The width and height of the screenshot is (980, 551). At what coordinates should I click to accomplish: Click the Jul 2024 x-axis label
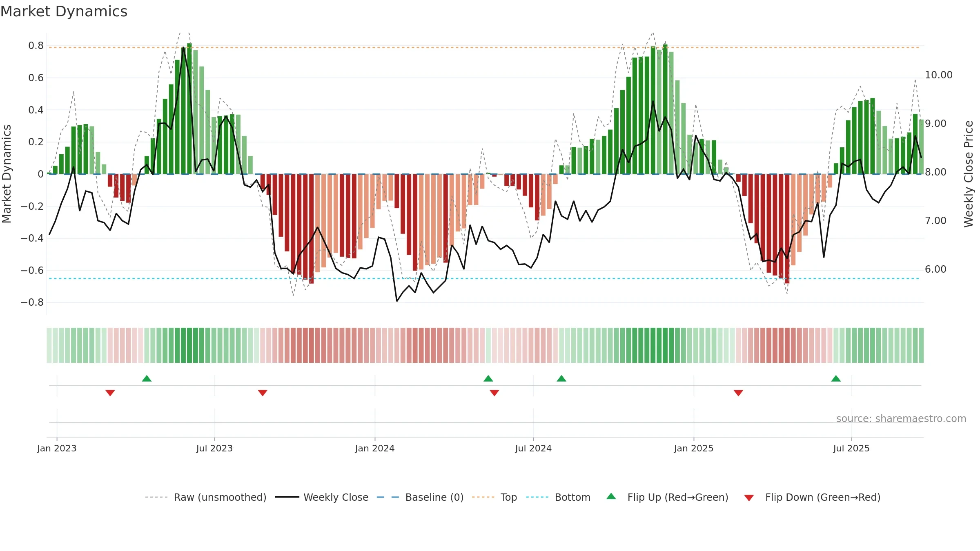533,448
